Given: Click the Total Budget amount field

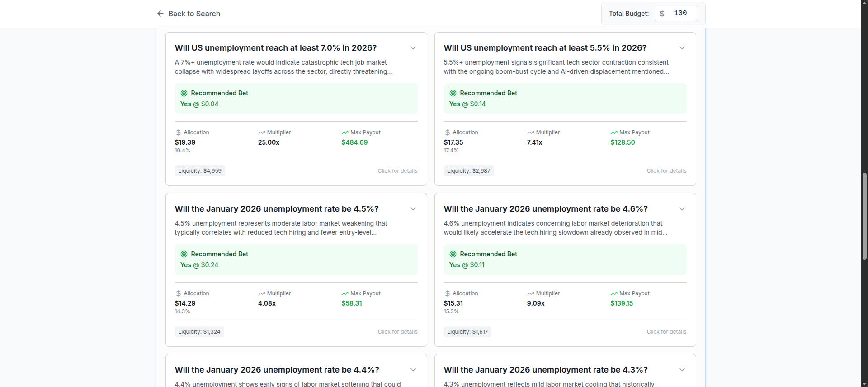Looking at the screenshot, I should (680, 14).
